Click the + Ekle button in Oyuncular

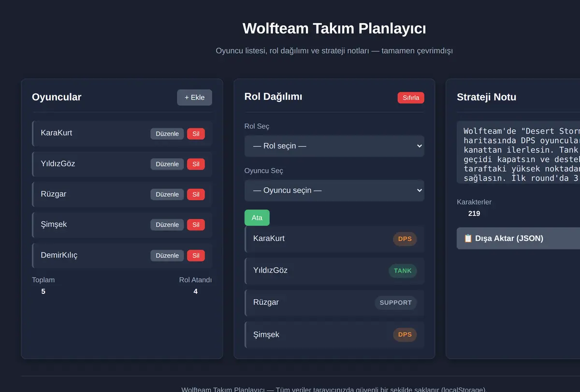(x=194, y=97)
